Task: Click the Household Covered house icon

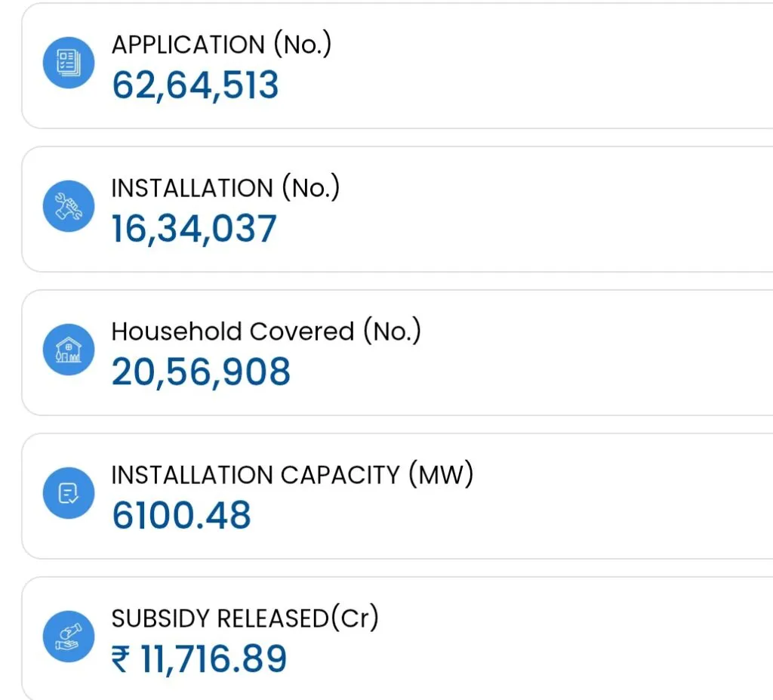Action: [x=69, y=350]
